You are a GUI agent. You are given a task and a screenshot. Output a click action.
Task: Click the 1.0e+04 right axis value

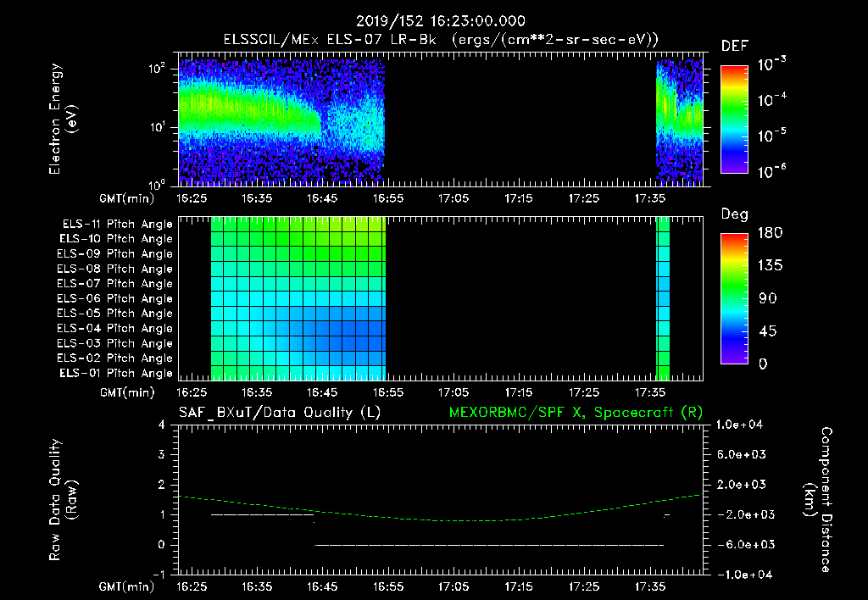(739, 425)
